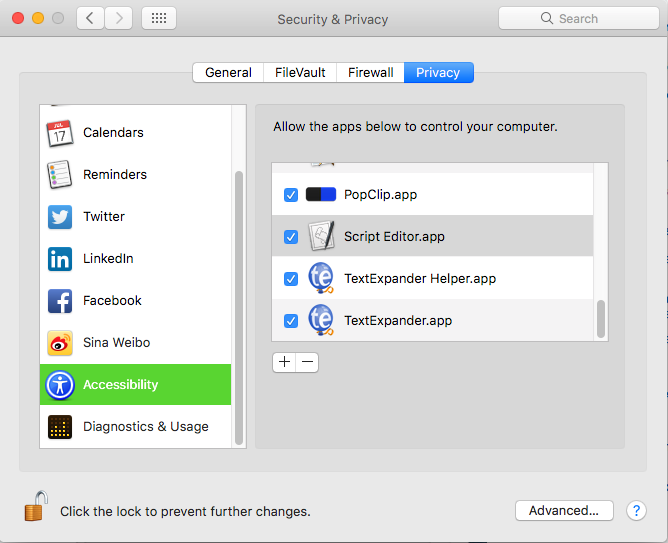Viewport: 668px width, 543px height.
Task: Select the Reminders list icon
Action: point(60,175)
